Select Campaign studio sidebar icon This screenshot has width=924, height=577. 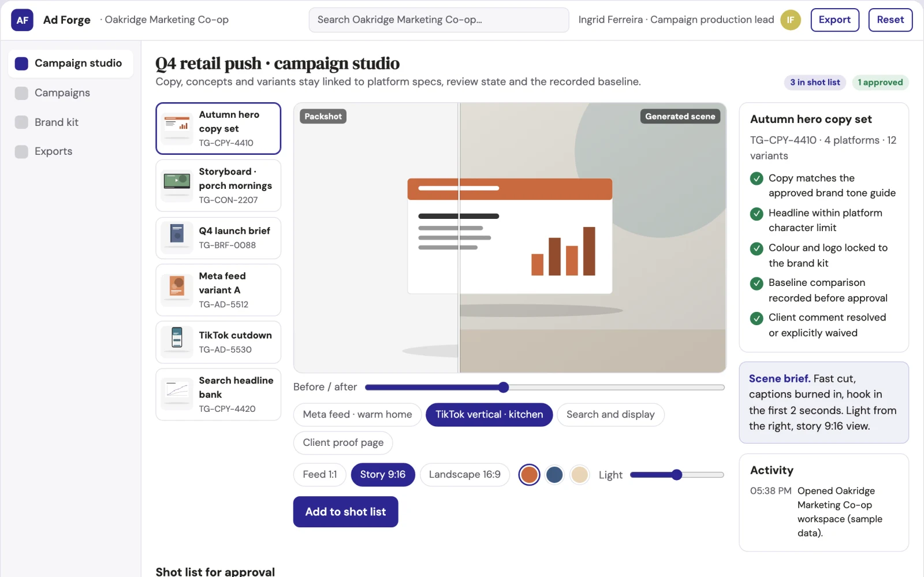21,64
